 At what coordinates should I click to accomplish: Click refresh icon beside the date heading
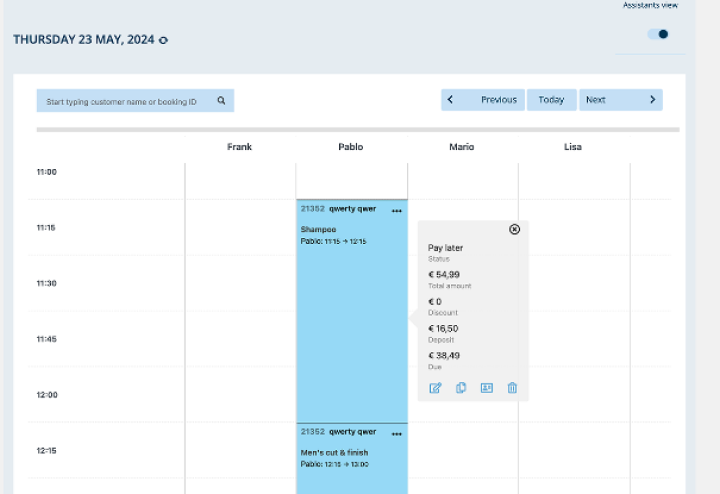click(163, 40)
